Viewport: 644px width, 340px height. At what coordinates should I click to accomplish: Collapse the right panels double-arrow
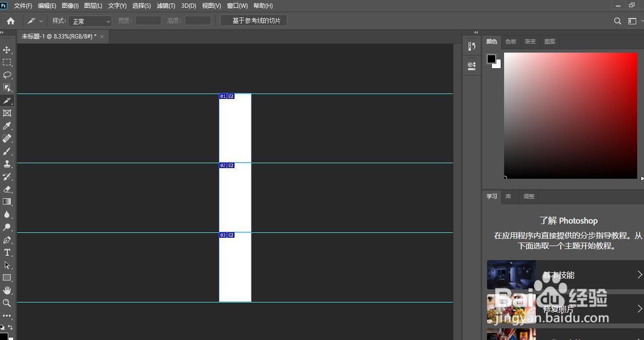476,33
